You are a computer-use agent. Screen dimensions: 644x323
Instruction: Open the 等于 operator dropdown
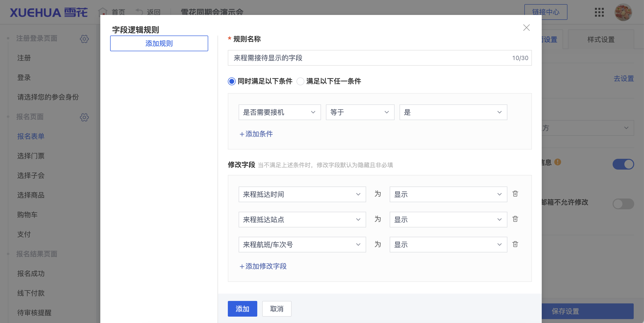[x=360, y=112]
